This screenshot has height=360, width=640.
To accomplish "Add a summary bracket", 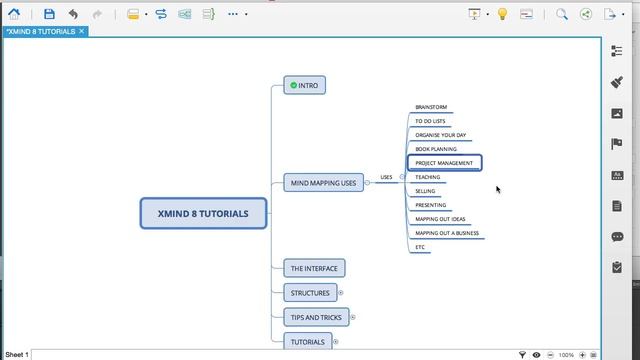I will coord(209,14).
